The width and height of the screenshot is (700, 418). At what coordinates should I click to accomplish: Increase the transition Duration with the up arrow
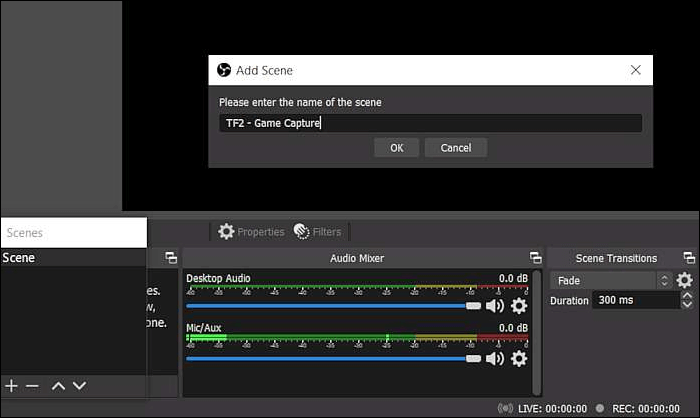688,296
